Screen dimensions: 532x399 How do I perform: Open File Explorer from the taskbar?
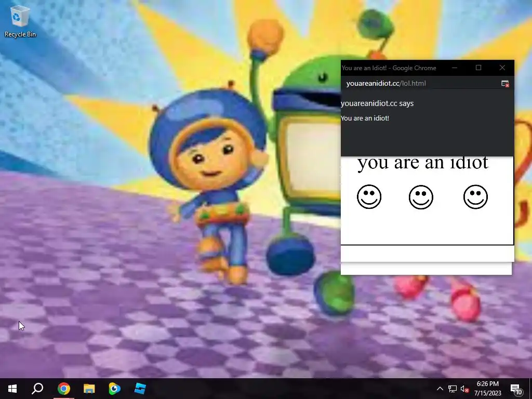[x=89, y=389]
